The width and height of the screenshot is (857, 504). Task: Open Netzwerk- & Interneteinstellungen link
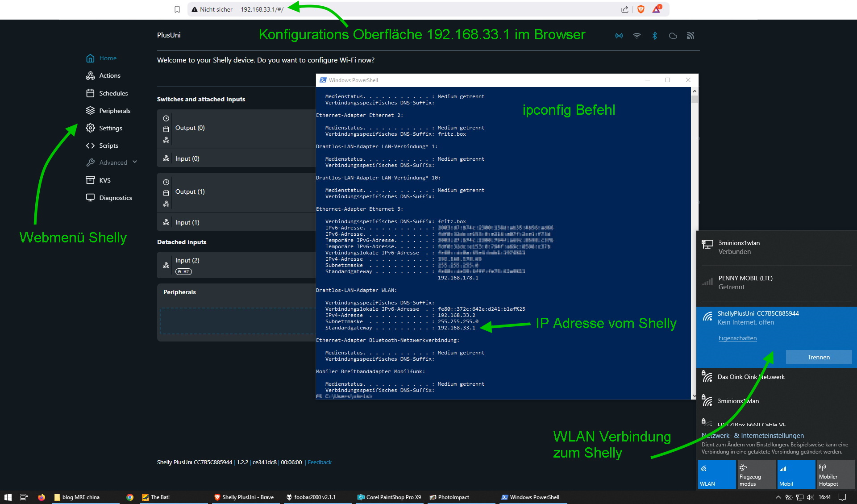753,436
